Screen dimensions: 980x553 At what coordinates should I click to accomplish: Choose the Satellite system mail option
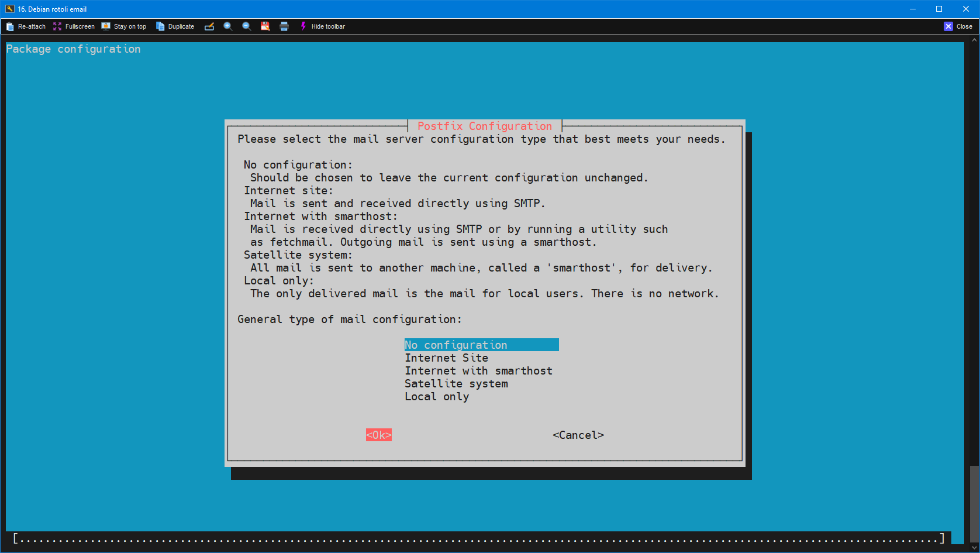[x=456, y=383]
